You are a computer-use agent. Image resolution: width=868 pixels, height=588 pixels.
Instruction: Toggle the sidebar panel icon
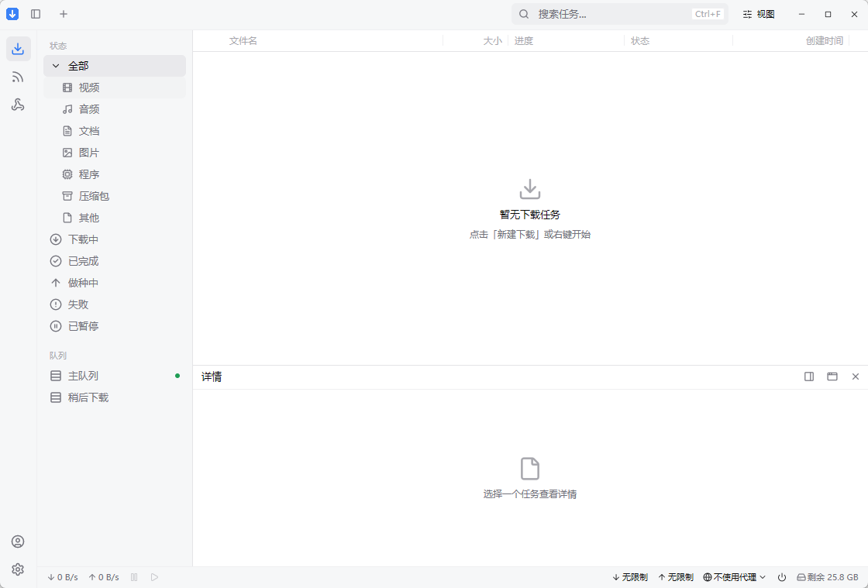point(36,14)
